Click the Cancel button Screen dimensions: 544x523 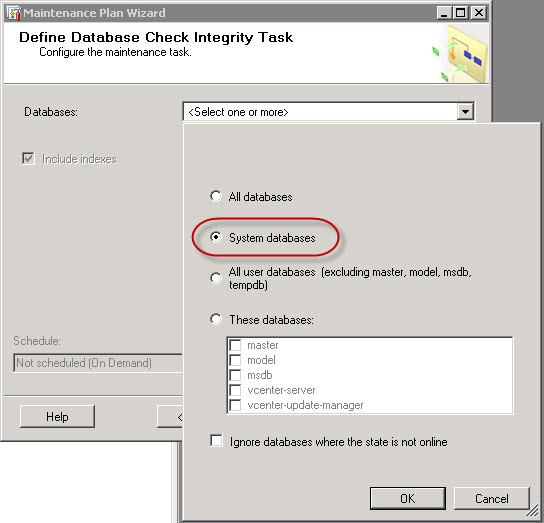[492, 498]
